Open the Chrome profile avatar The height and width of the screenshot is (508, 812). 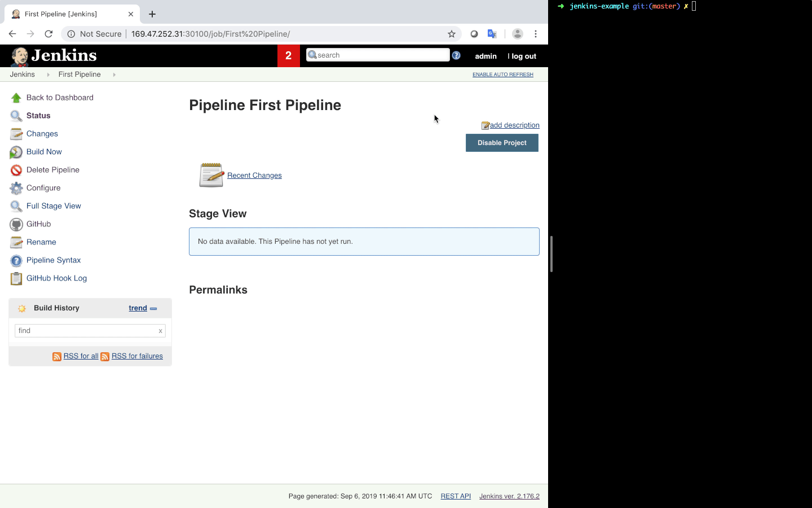tap(517, 34)
